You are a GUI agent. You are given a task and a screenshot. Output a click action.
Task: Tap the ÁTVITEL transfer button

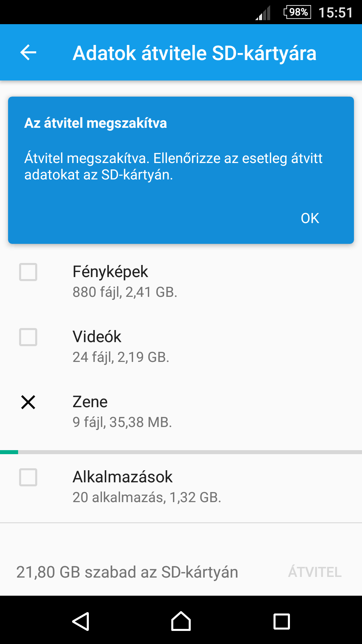[x=315, y=572]
